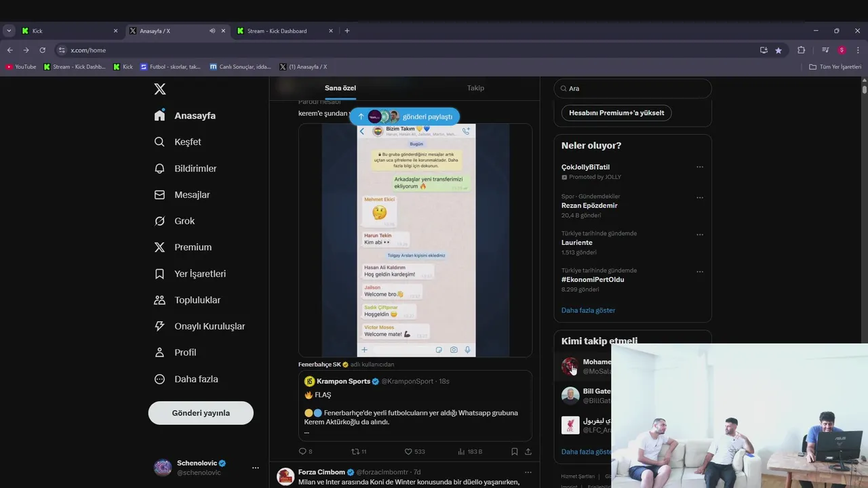The image size is (868, 488).
Task: Open Tüm Yer İşaretleri folder
Action: click(x=835, y=67)
